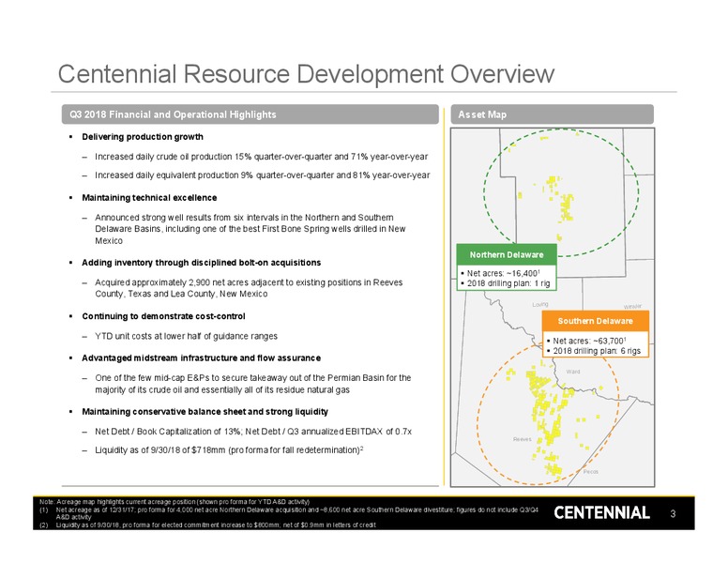This screenshot has width=728, height=563.
Task: Click 2018 drilling plan: 6 rigs text
Action: click(x=597, y=351)
